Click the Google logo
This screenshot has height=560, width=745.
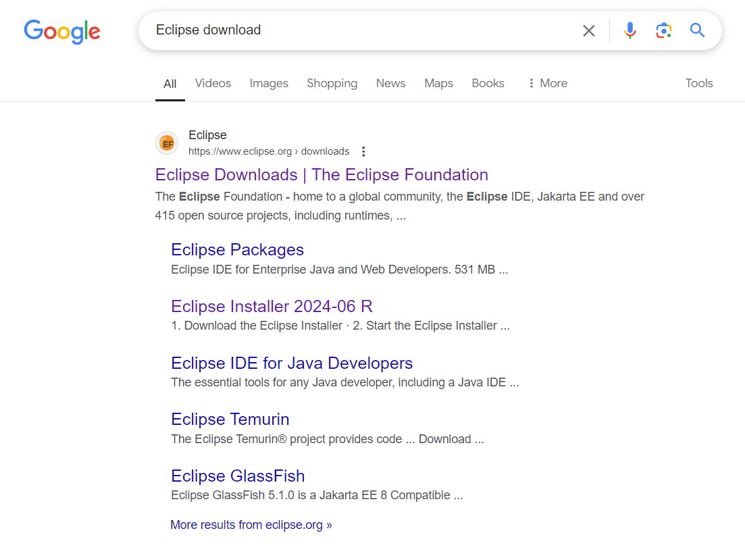pyautogui.click(x=62, y=31)
